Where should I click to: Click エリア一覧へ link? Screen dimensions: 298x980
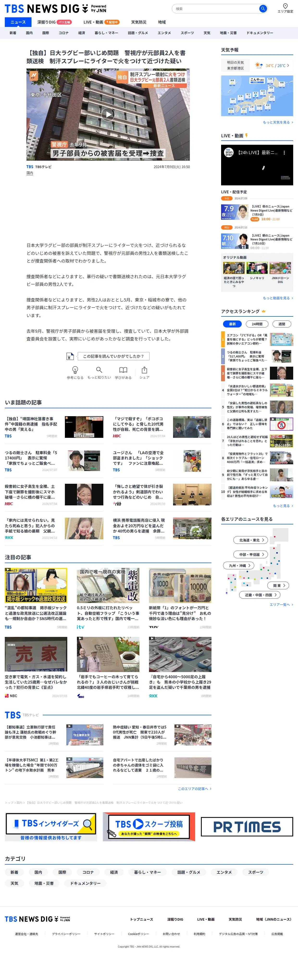pos(281,604)
